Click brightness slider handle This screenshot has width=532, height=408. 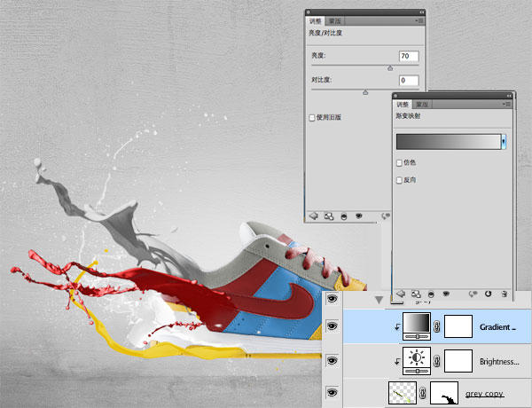pos(390,68)
